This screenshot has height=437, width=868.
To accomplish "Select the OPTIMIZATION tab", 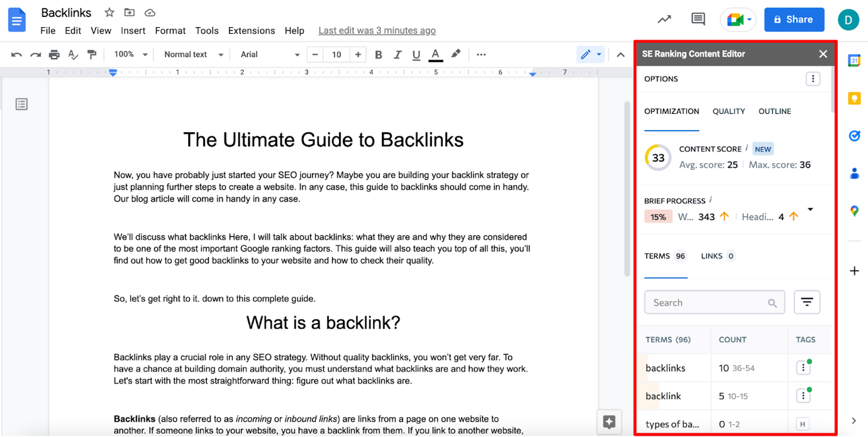I will click(x=671, y=111).
